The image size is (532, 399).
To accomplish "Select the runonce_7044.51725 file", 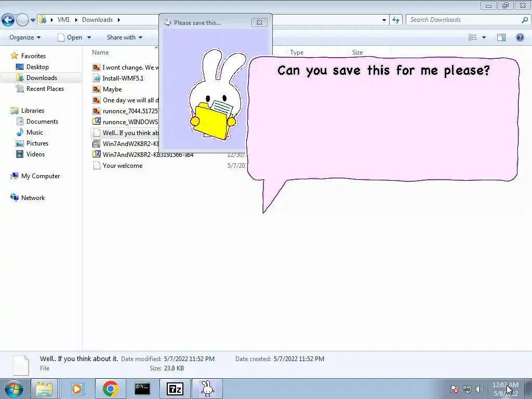I will click(125, 111).
